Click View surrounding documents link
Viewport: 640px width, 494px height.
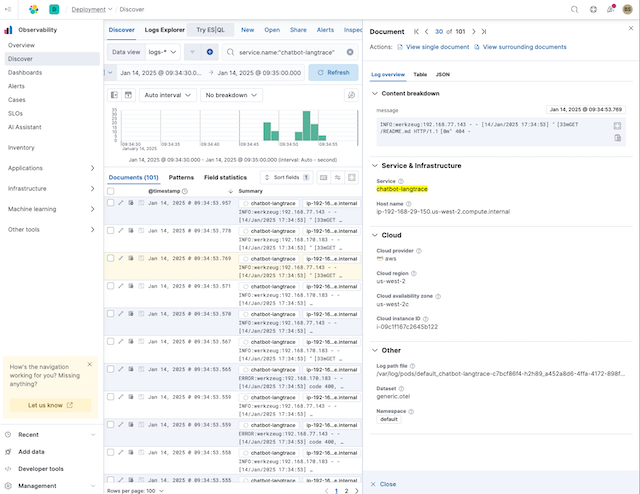coord(524,47)
